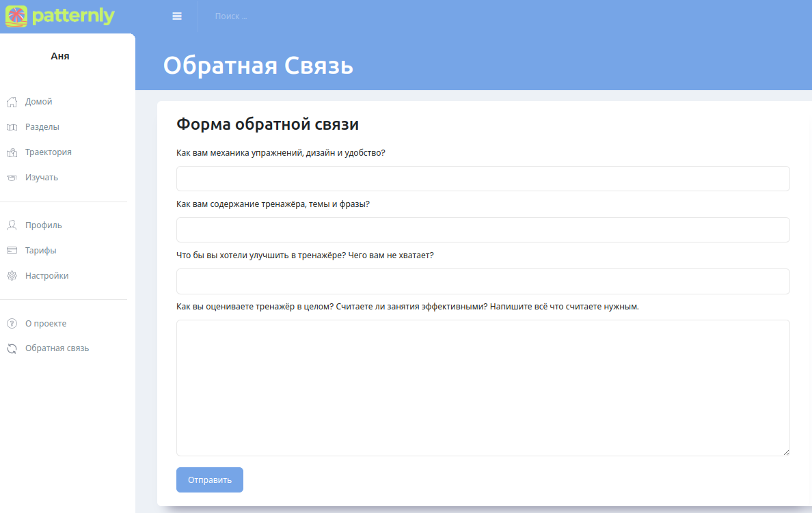Focus the Поиск search field
The image size is (812, 513).
[273, 16]
